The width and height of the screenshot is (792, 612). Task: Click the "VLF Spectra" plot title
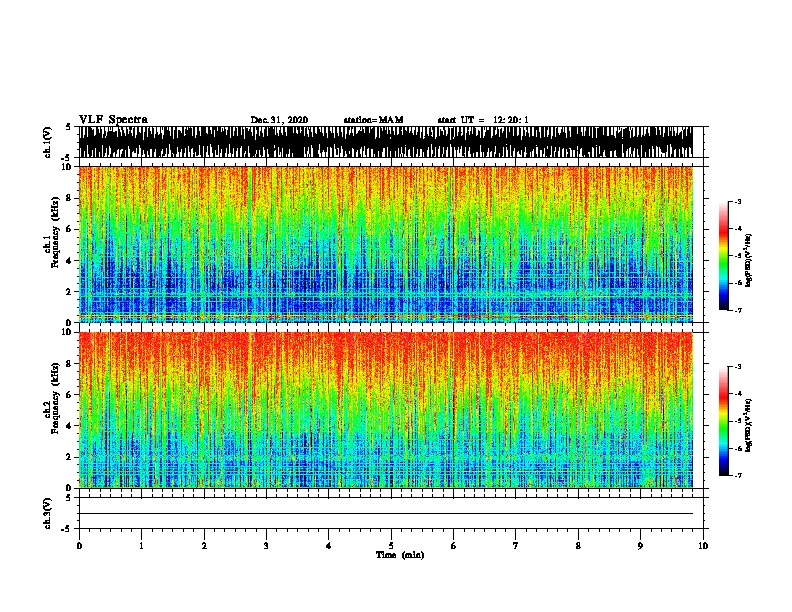[x=113, y=120]
